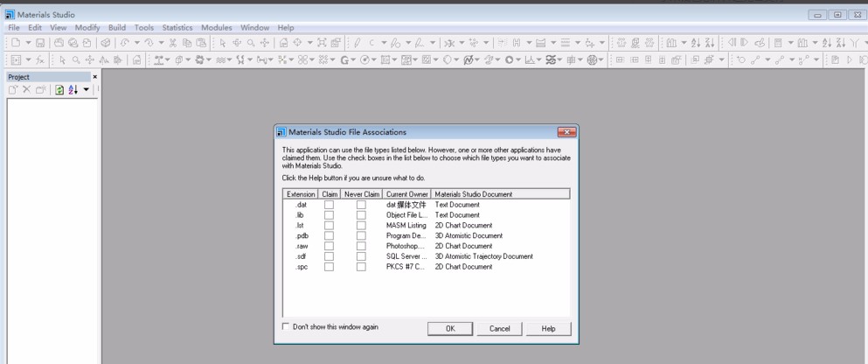Click the Copy icon in toolbar
The image size is (868, 364).
(187, 43)
